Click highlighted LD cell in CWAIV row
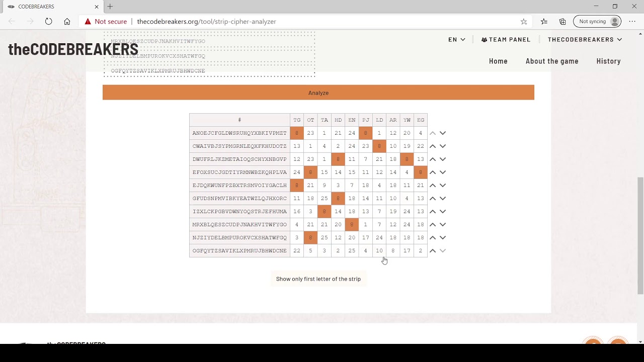This screenshot has width=644, height=362. [379, 146]
